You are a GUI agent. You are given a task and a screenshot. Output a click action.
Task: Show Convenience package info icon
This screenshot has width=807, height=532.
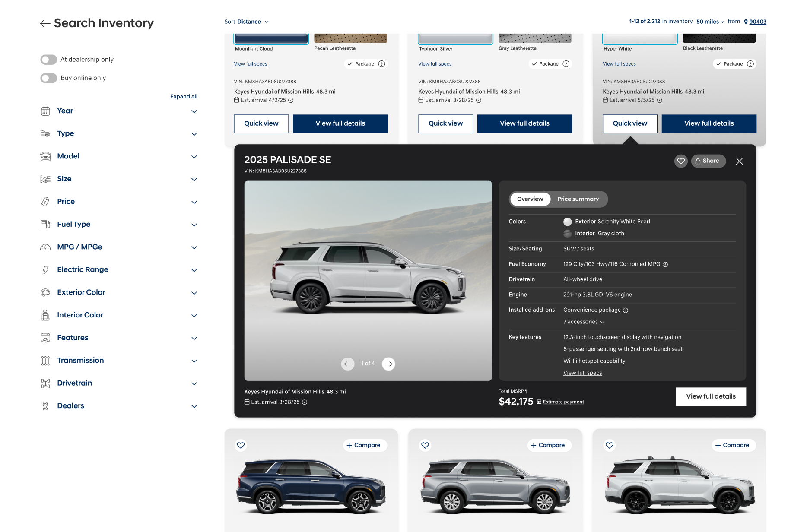[x=626, y=310]
